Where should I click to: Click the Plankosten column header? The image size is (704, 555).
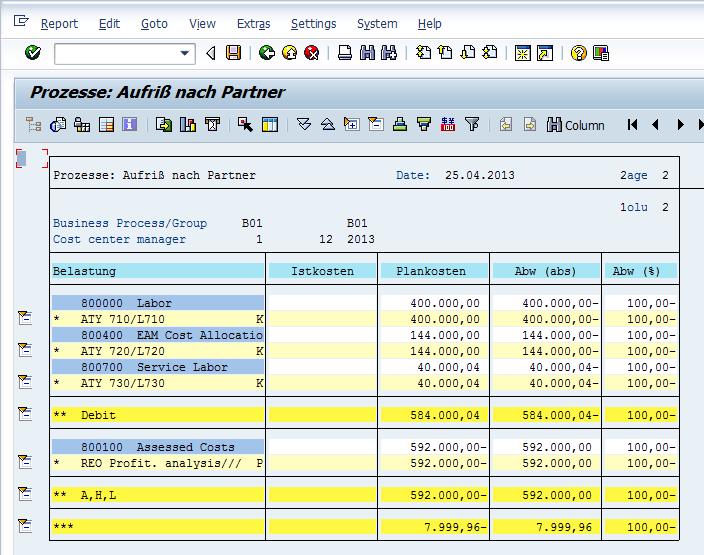tap(434, 271)
